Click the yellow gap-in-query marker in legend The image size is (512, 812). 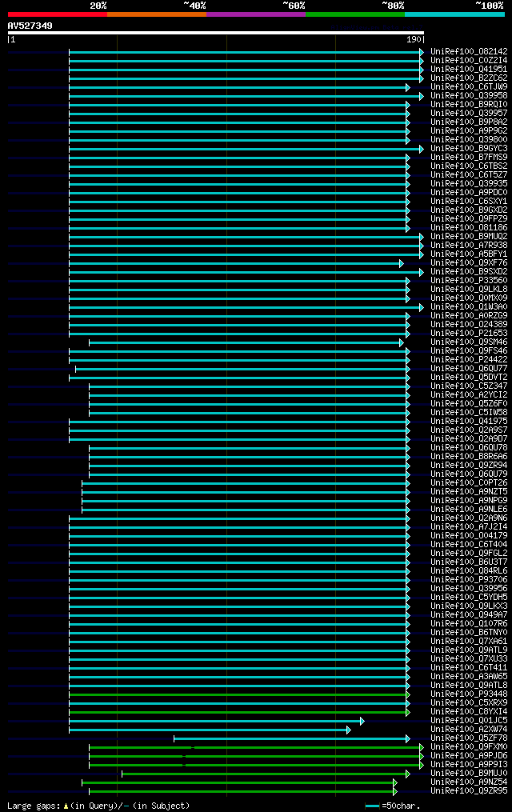point(66,806)
